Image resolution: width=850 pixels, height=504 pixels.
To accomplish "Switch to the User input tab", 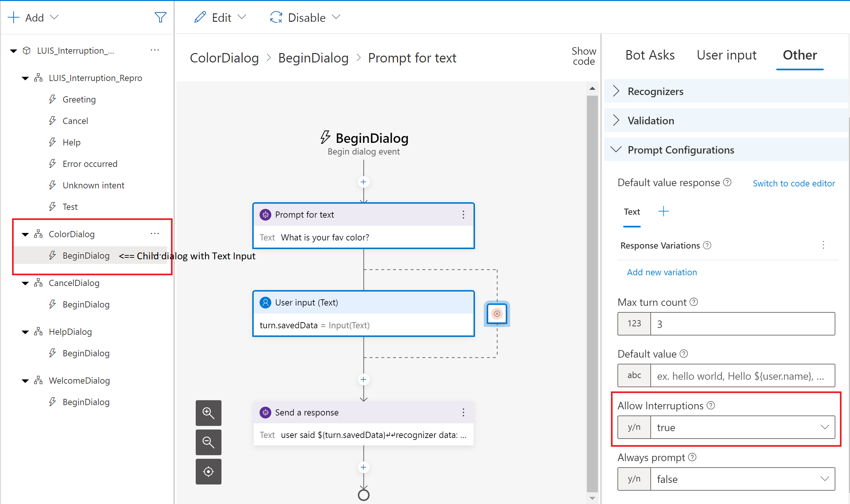I will click(726, 55).
